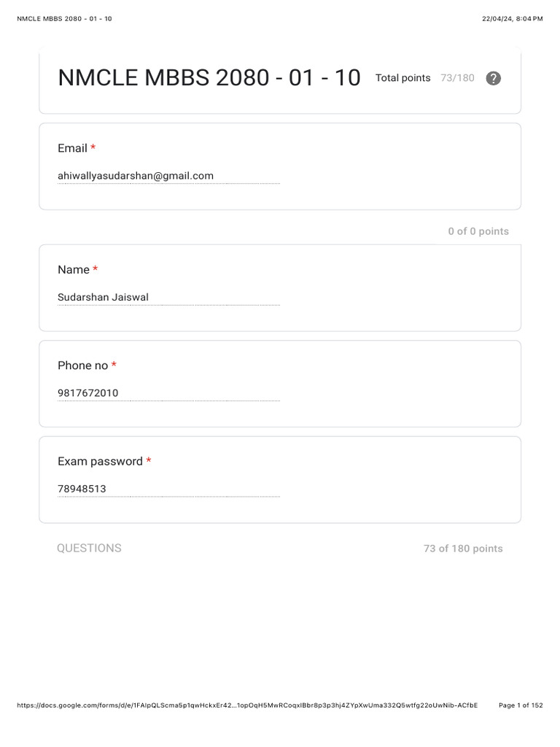The image size is (560, 747).
Task: Click the Page 1 of 152 indicator
Action: coord(521,705)
